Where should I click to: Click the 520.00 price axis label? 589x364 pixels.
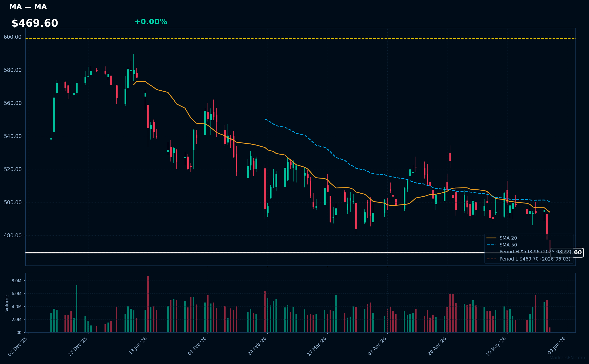click(x=13, y=169)
